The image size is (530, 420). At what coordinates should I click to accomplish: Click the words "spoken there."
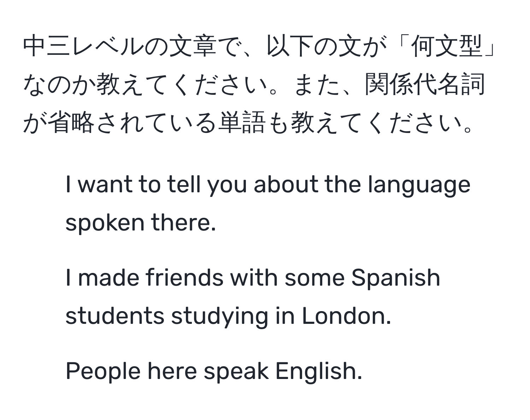pyautogui.click(x=140, y=223)
